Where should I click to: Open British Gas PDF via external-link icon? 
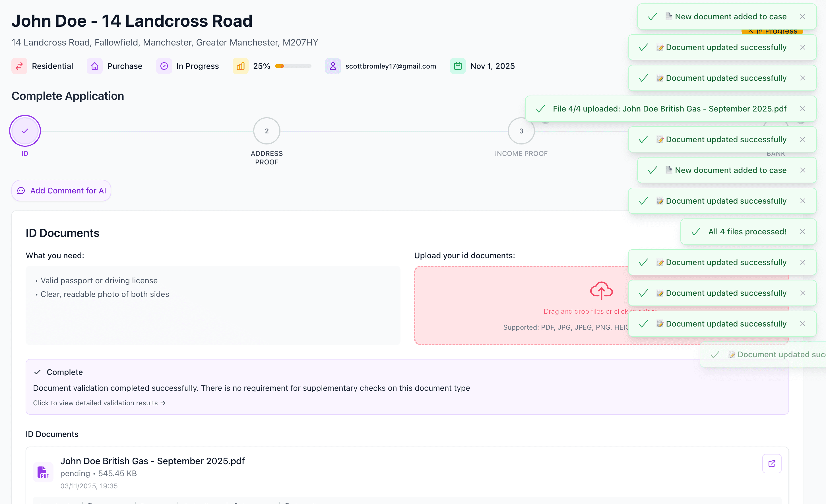click(772, 463)
